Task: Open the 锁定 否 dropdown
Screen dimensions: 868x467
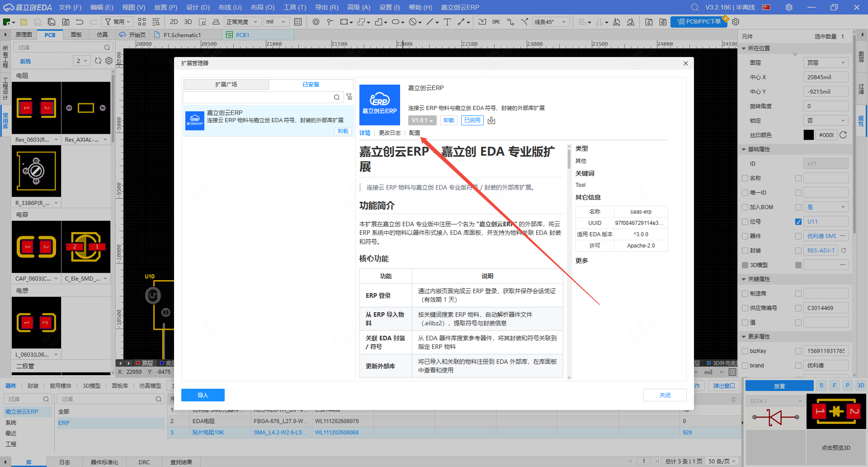Action: (x=826, y=120)
